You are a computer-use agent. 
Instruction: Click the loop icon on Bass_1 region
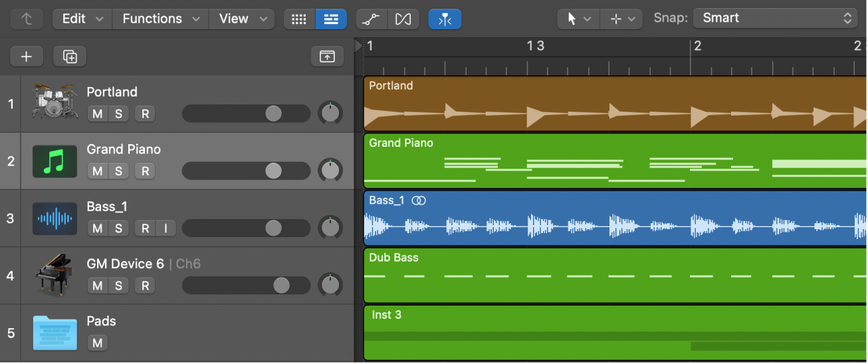pyautogui.click(x=419, y=201)
